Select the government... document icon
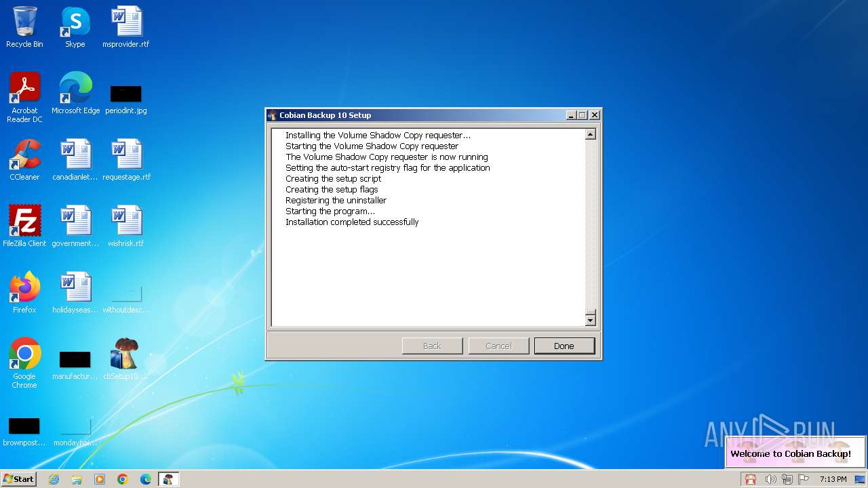This screenshot has width=868, height=488. 75,226
